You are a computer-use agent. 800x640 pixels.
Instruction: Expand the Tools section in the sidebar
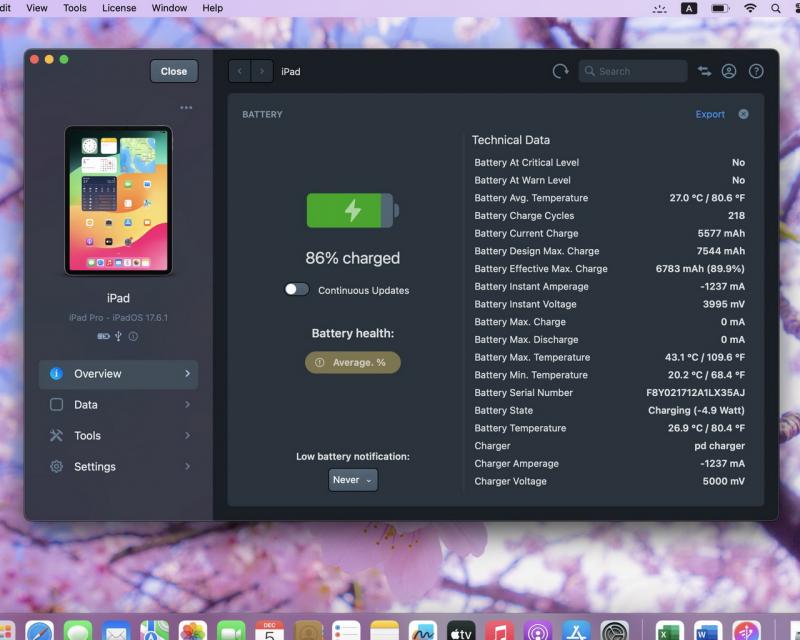click(118, 436)
